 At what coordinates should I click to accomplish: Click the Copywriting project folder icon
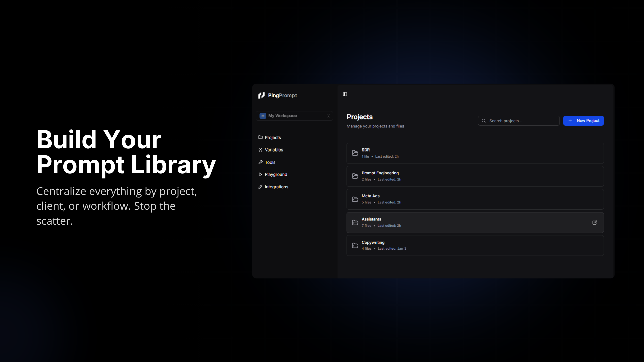[x=355, y=245]
